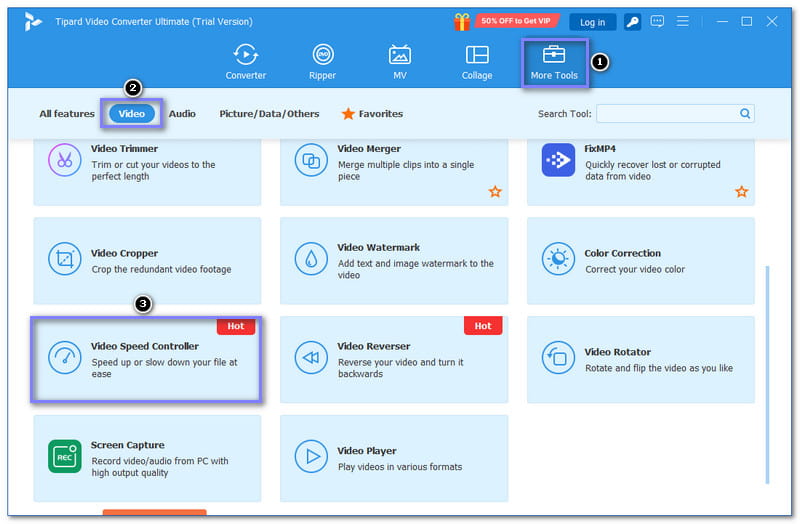
Task: Click the Video Speed Controller title
Action: (145, 346)
